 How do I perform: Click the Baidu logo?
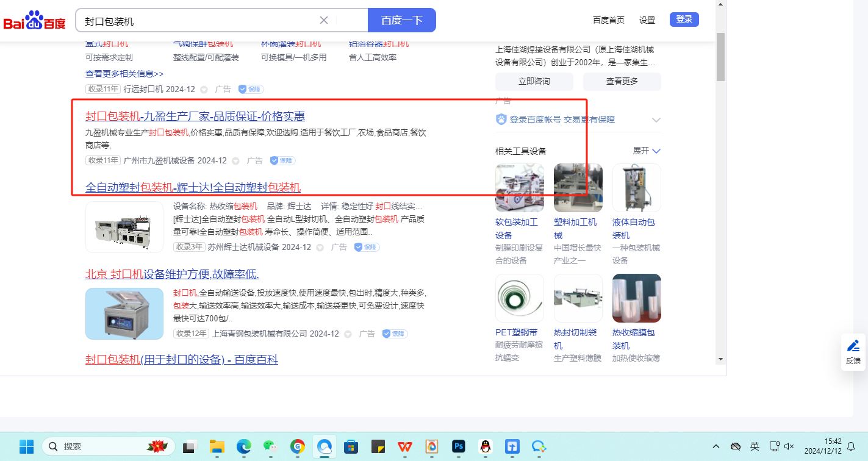pos(35,21)
